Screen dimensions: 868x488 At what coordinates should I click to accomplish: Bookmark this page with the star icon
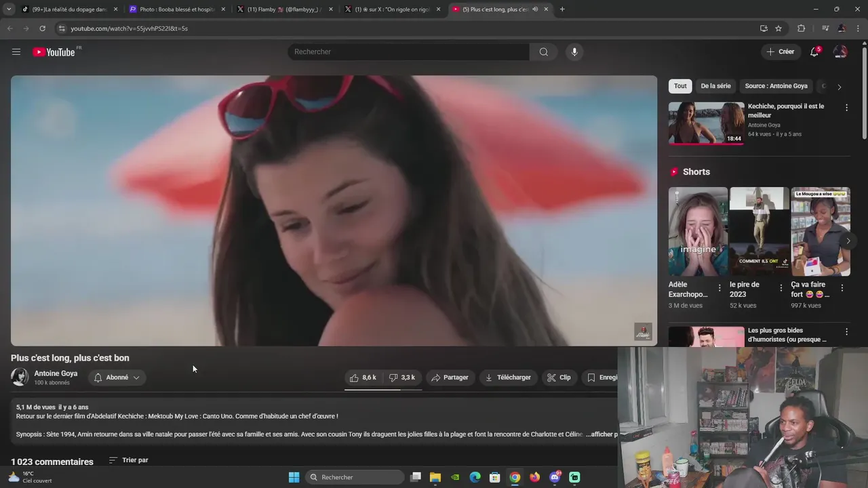coord(778,28)
